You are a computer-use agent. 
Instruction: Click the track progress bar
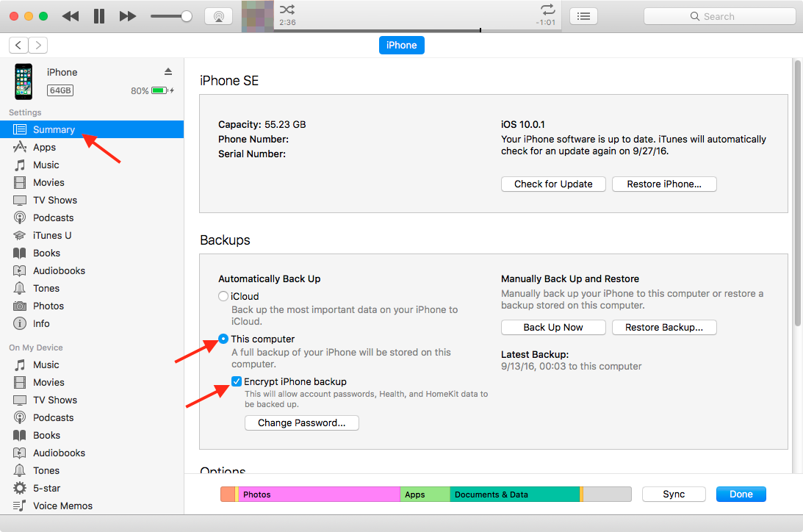(x=417, y=30)
